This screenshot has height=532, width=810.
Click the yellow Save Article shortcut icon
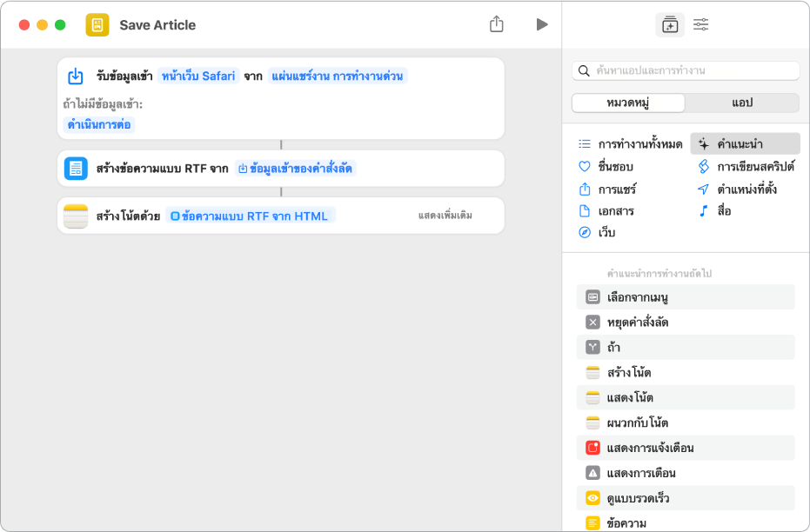click(97, 24)
